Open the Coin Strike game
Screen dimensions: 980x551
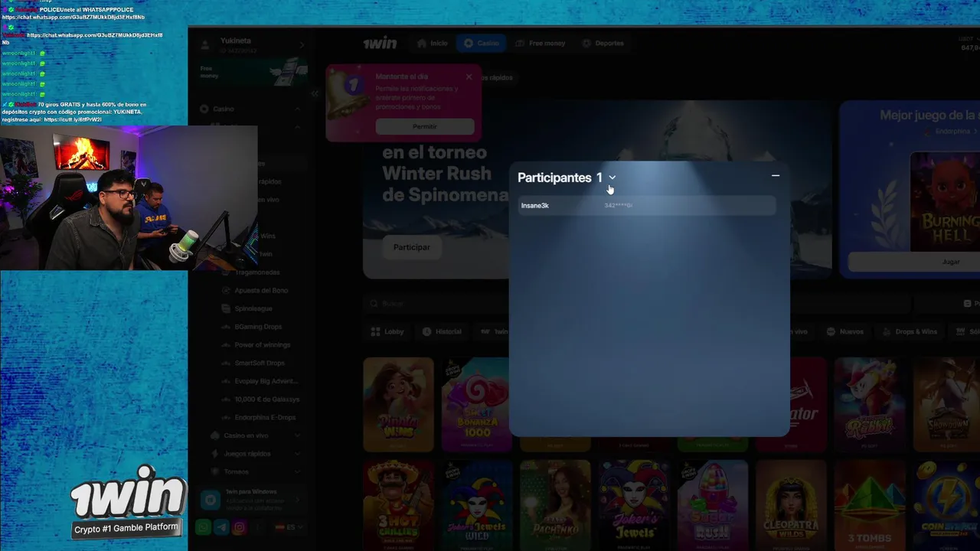[x=947, y=505]
